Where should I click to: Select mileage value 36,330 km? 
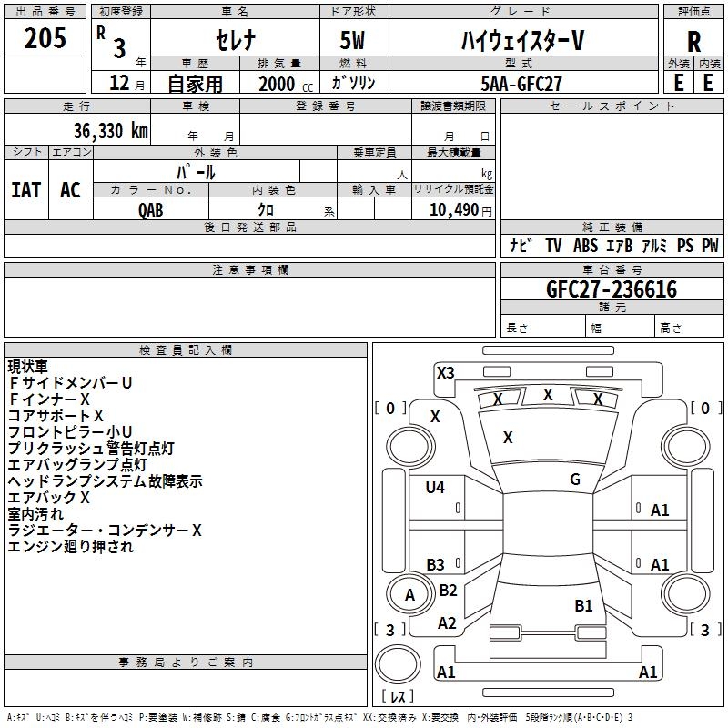click(110, 131)
